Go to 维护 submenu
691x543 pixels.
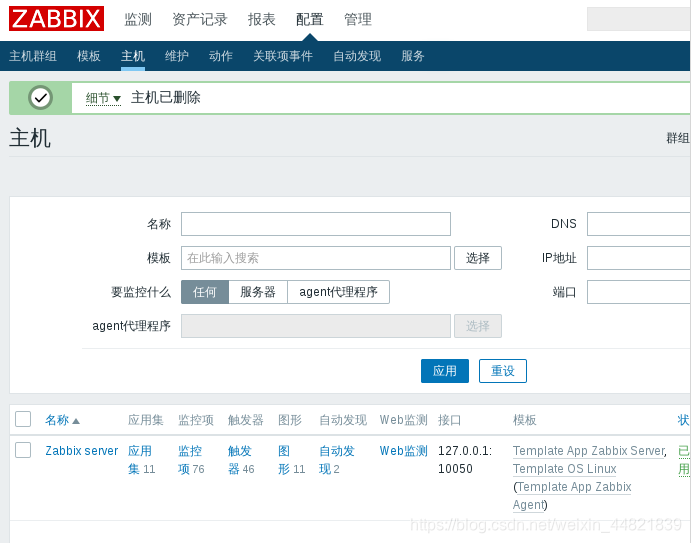point(177,56)
